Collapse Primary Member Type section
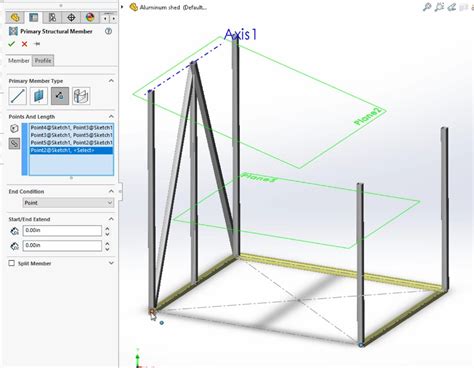474x368 pixels. point(111,81)
